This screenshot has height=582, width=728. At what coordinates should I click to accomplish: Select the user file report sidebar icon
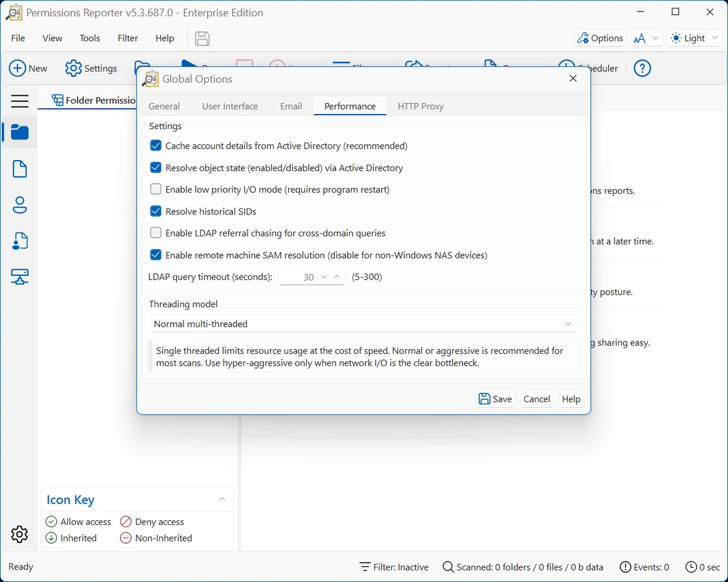[19, 241]
